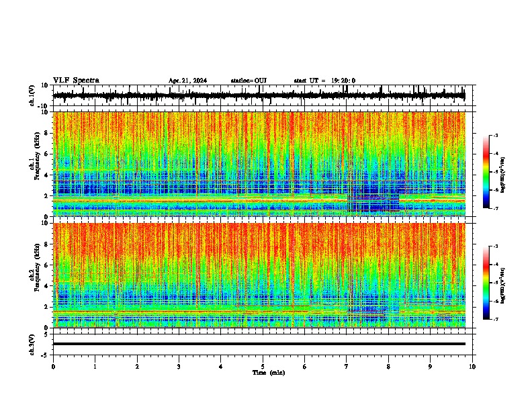Click the ch.2 colorbar log(PSD) label
The image size is (532, 411).
click(502, 285)
